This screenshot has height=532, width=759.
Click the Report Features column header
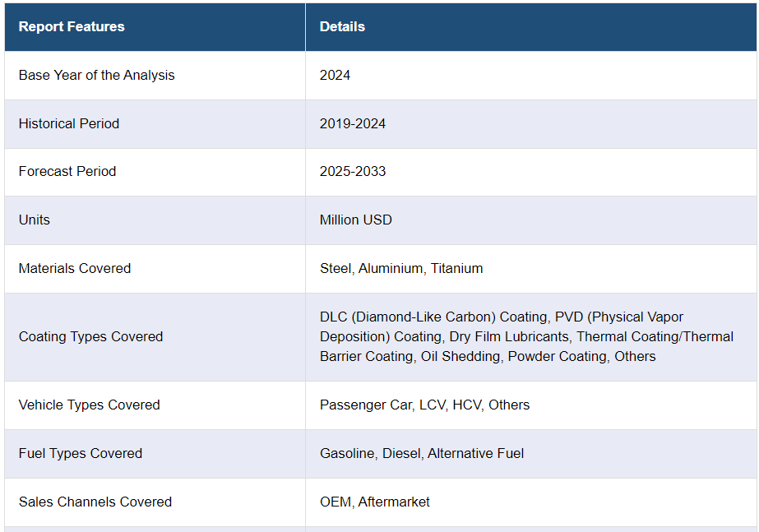[x=72, y=26]
